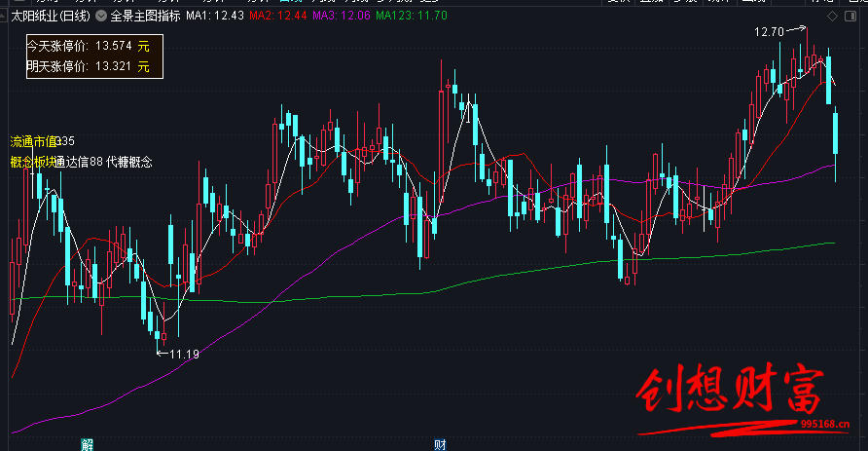Select the 全景主图指标 indicator name
The height and width of the screenshot is (451, 868).
pyautogui.click(x=145, y=16)
